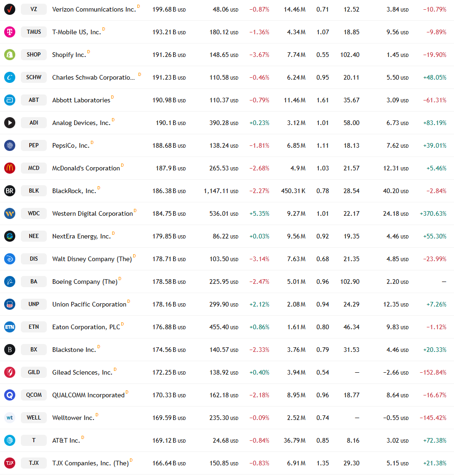Click the McDonald's logo icon
The width and height of the screenshot is (454, 476).
tap(10, 168)
